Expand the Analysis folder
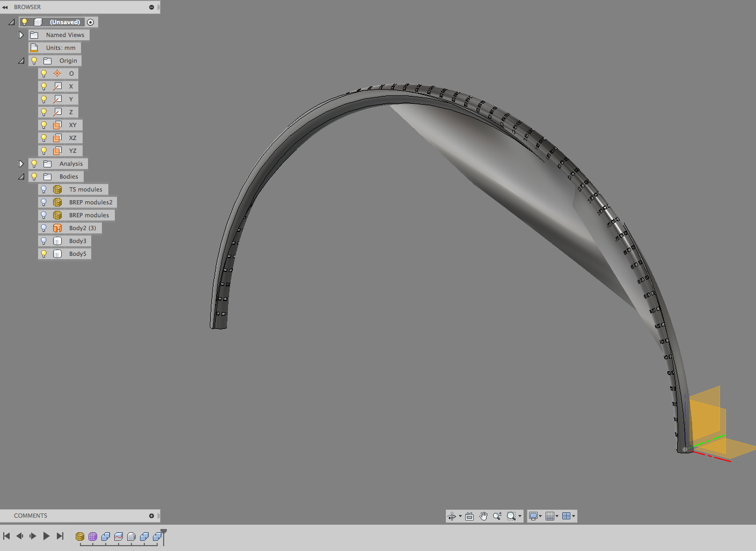The image size is (756, 551). (21, 163)
